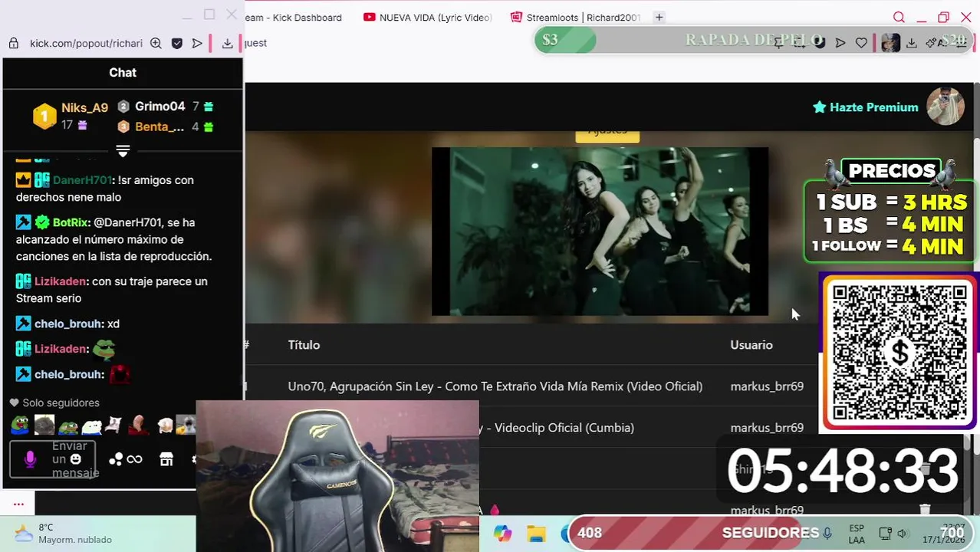Click the kick.com/popout address field
The image size is (980, 552).
(86, 44)
